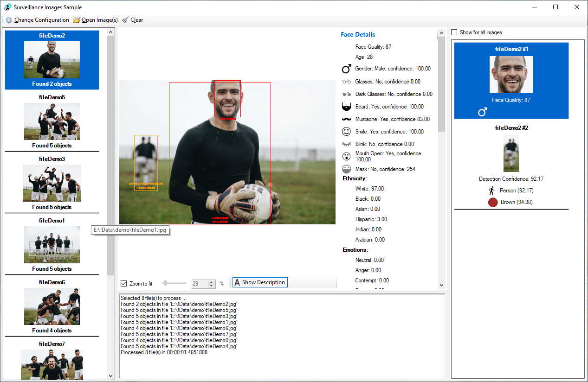The height and width of the screenshot is (382, 588).
Task: Increase zoom percentage with the up arrow
Action: pos(212,281)
